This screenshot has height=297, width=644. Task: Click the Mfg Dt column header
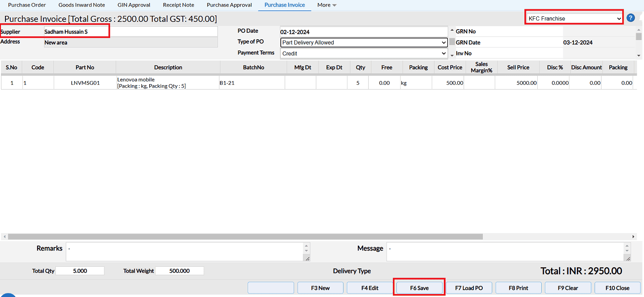click(x=302, y=67)
